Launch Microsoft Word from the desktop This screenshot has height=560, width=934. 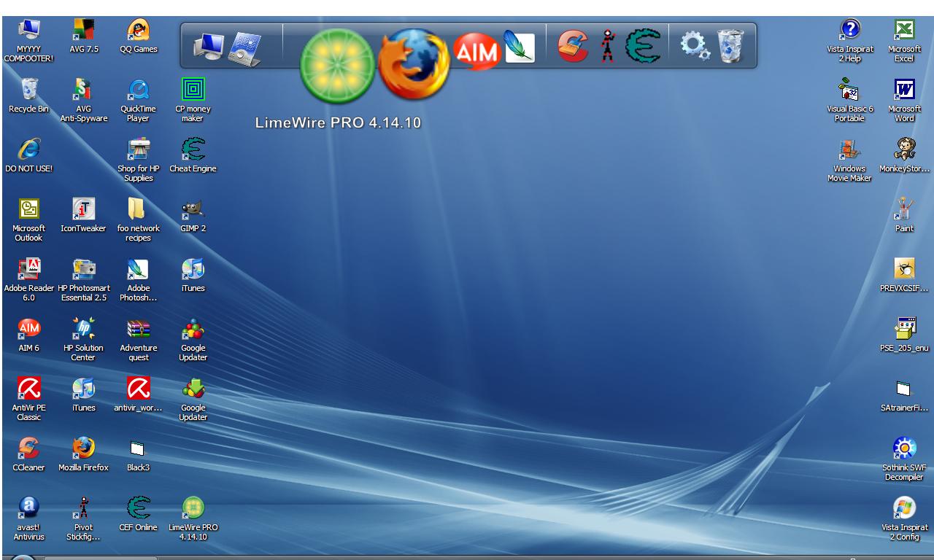[x=905, y=101]
